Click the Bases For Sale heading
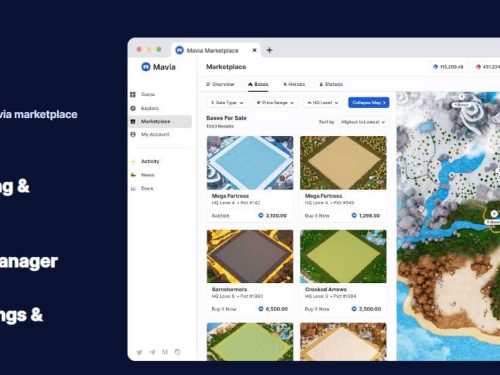The height and width of the screenshot is (375, 500). [226, 118]
